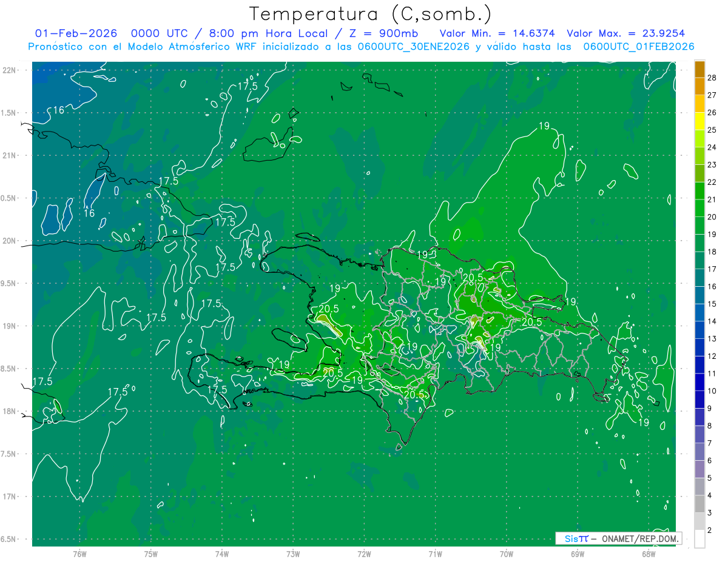Screen dimensions: 728x562
Task: Click the "72W" longitude axis label
Action: [364, 554]
